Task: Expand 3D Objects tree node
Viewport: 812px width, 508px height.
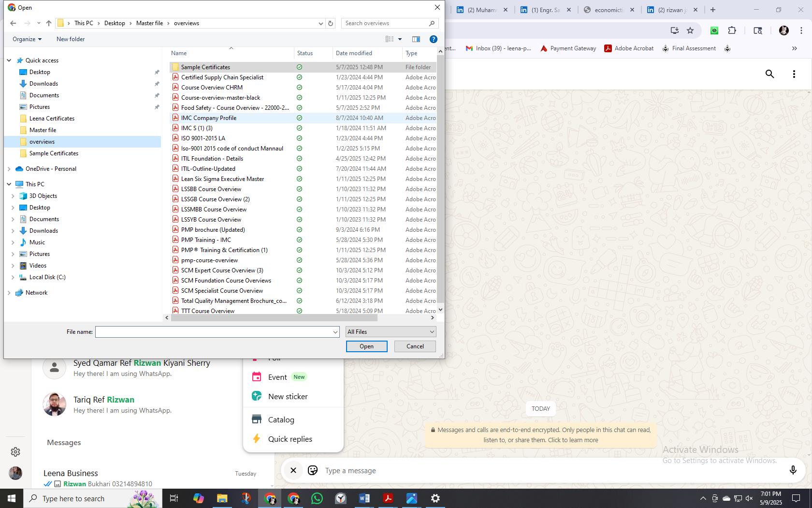Action: [x=13, y=196]
